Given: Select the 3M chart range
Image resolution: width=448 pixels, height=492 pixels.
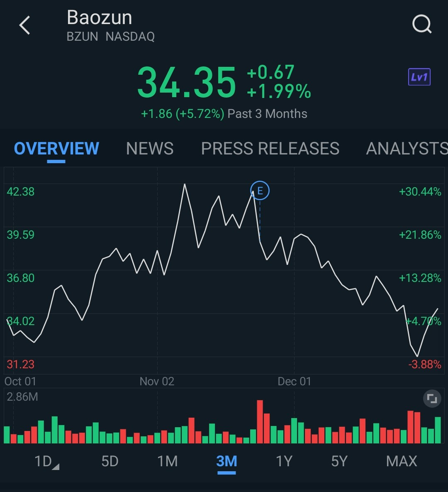Looking at the screenshot, I should point(226,462).
